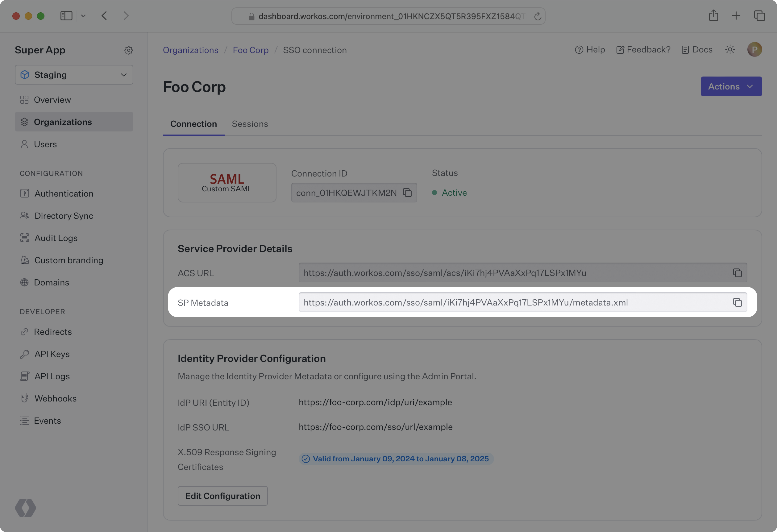Expand sidebar options chevron in toolbar
The width and height of the screenshot is (777, 532).
point(83,16)
